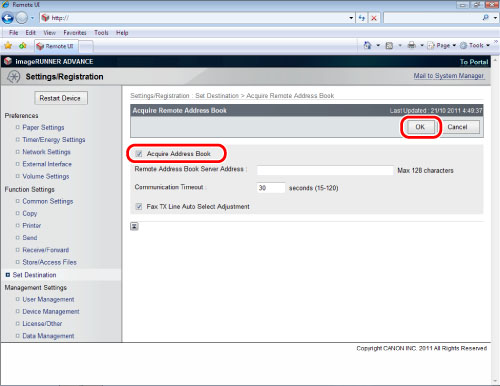This screenshot has height=386, width=500.
Task: Open Receive/Forward settings link
Action: click(x=46, y=250)
